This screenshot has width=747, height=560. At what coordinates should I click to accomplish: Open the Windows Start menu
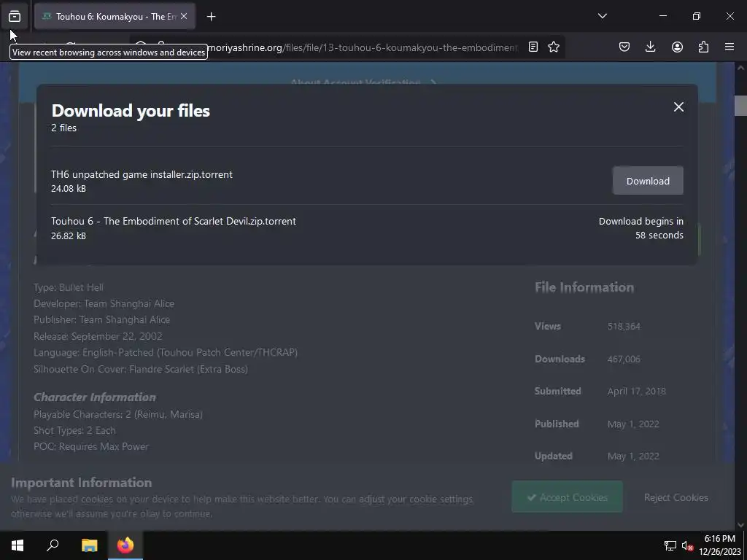[18, 545]
